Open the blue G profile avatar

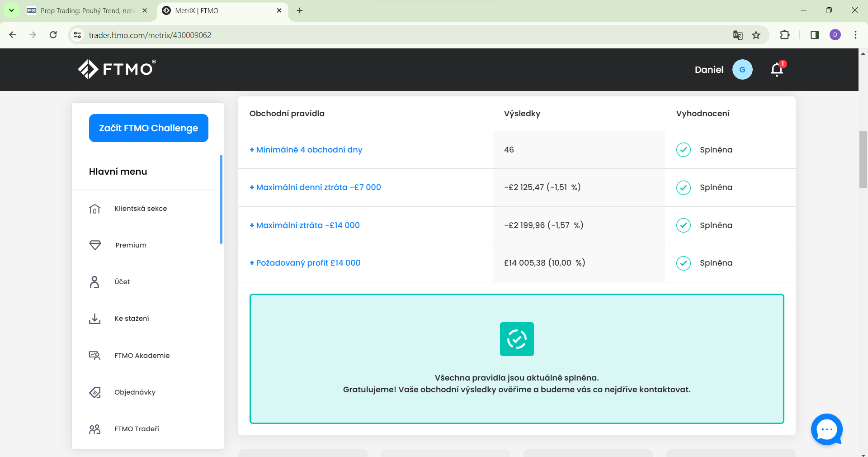(742, 70)
